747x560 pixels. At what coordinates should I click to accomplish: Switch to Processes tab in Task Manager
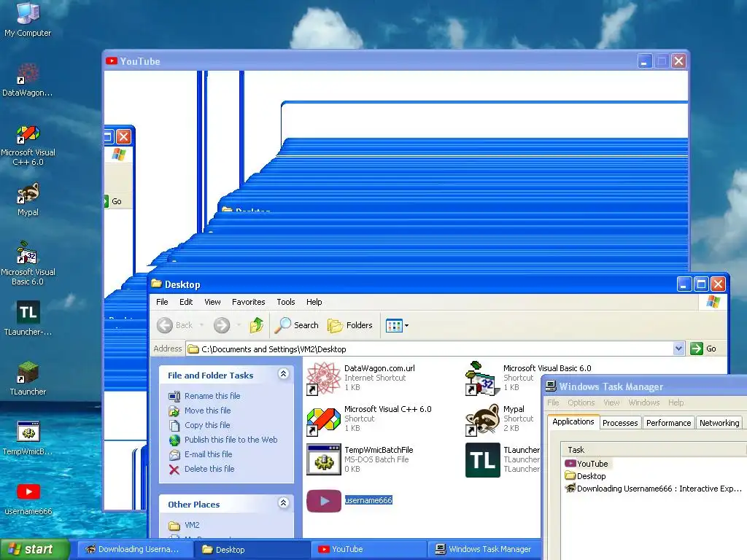[x=620, y=423]
